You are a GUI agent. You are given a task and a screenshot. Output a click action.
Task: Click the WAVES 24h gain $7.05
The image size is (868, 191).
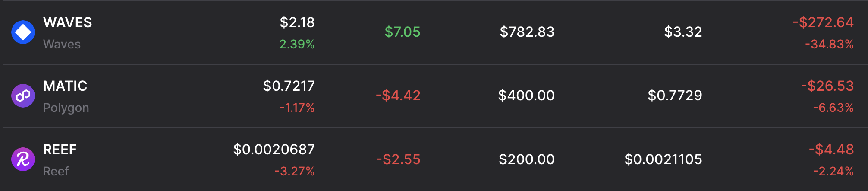pos(403,32)
